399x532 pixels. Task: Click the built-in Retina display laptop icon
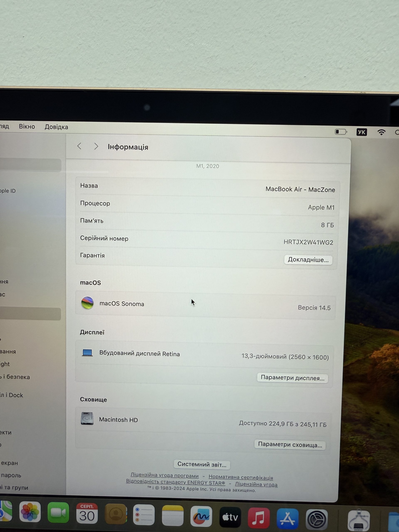click(x=87, y=353)
